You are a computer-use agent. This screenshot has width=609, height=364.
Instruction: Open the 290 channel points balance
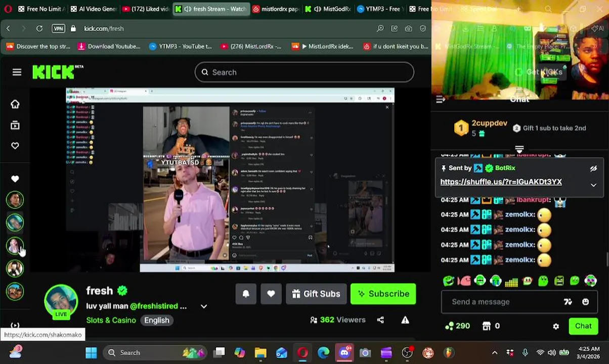click(457, 326)
